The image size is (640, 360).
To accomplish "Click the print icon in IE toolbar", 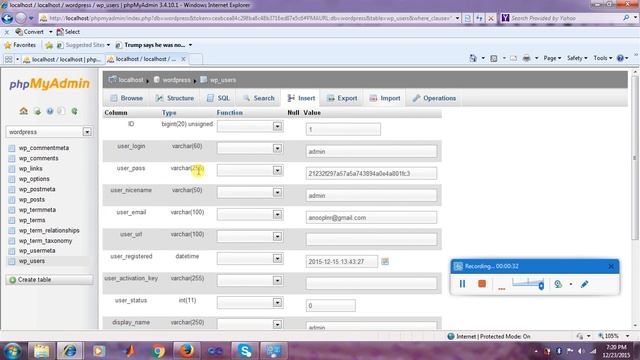I will point(527,58).
